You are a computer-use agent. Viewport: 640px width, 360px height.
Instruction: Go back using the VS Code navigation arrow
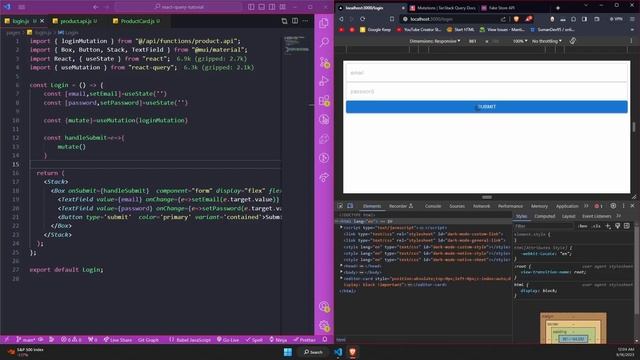click(96, 7)
